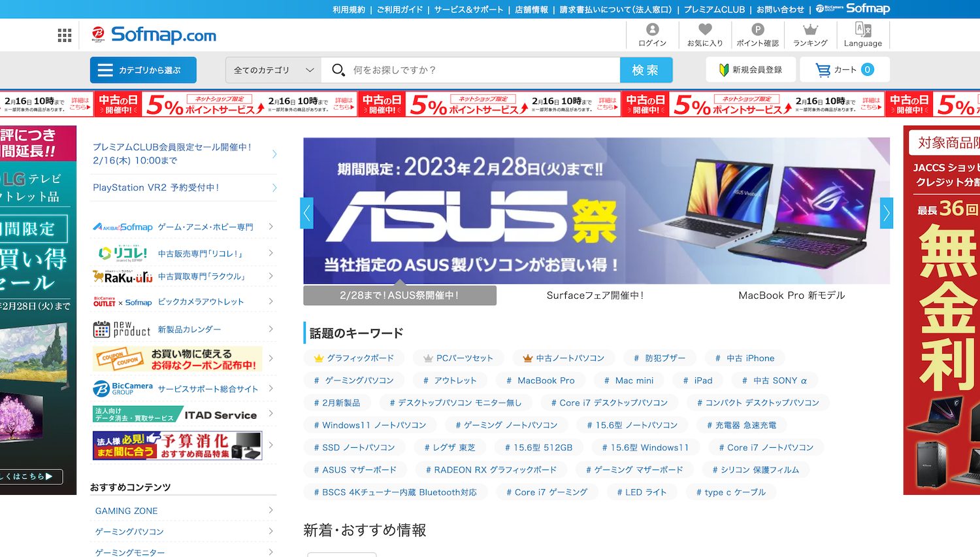Click the 新規会員登録 registration button
The height and width of the screenshot is (557, 980).
[x=750, y=69]
